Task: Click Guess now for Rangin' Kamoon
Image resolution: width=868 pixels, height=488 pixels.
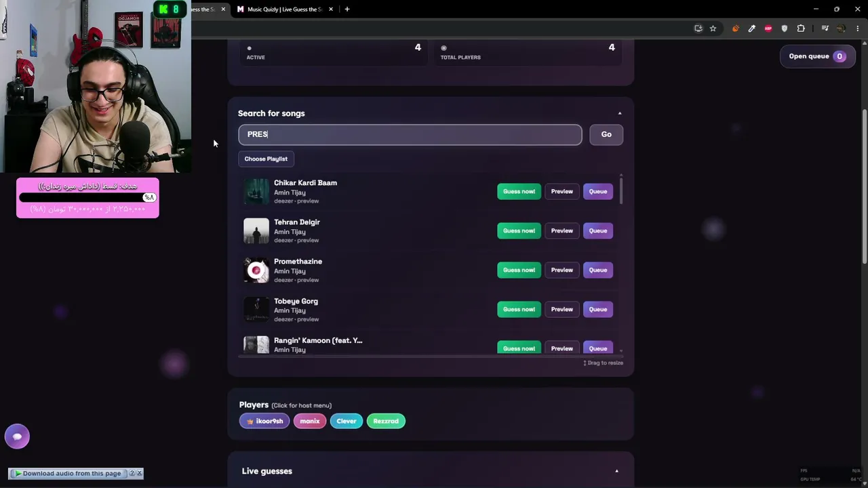Action: (x=519, y=348)
